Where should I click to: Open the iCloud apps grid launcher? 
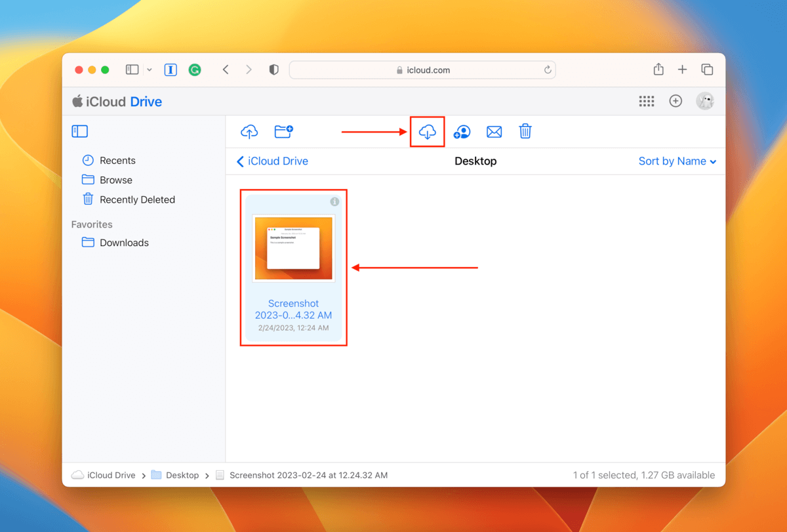647,101
